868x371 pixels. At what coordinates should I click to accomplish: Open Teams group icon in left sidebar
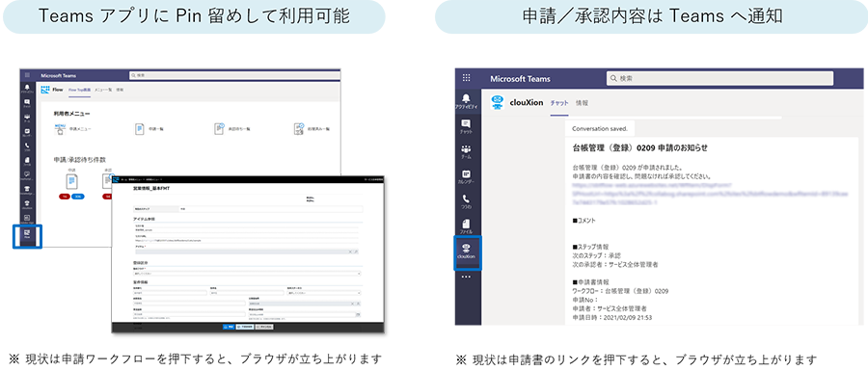[x=27, y=118]
